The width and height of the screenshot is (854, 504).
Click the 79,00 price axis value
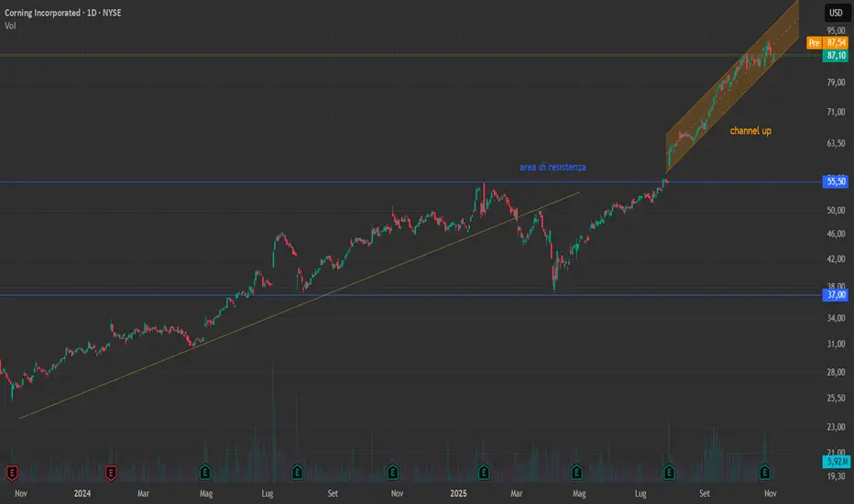coord(836,82)
